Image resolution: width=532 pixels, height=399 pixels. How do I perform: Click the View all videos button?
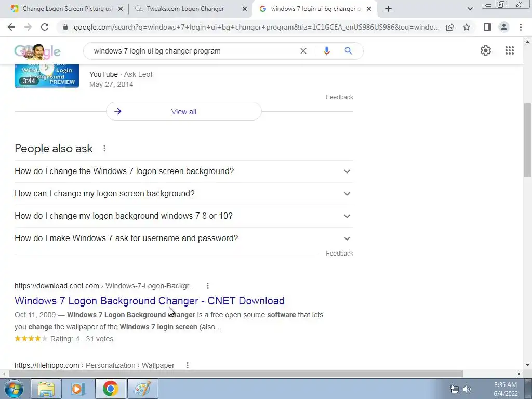184,111
